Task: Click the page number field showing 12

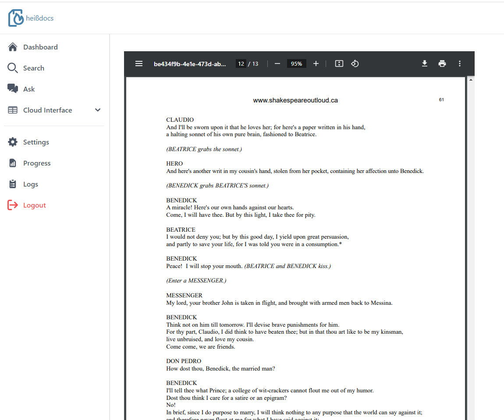Action: click(241, 64)
